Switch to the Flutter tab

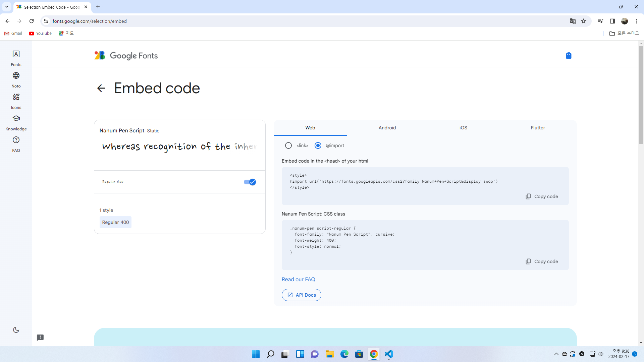point(538,128)
